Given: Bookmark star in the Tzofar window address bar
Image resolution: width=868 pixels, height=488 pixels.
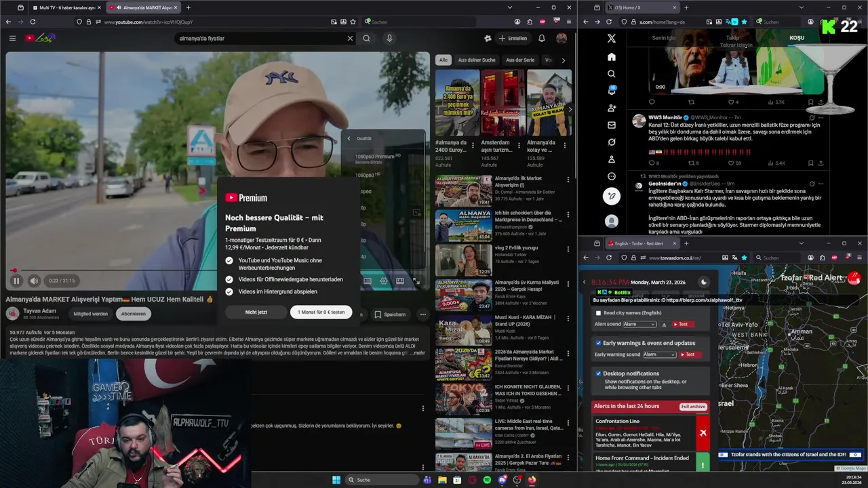Looking at the screenshot, I should pyautogui.click(x=744, y=258).
